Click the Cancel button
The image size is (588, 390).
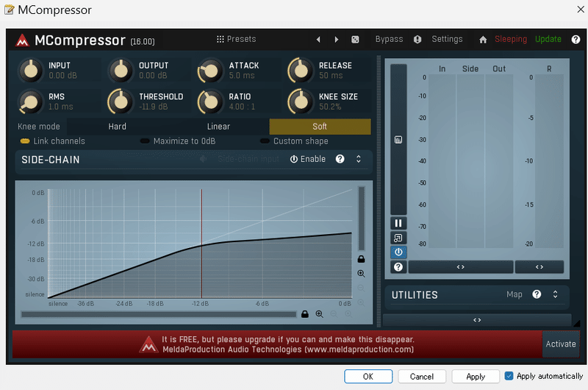[x=422, y=377]
